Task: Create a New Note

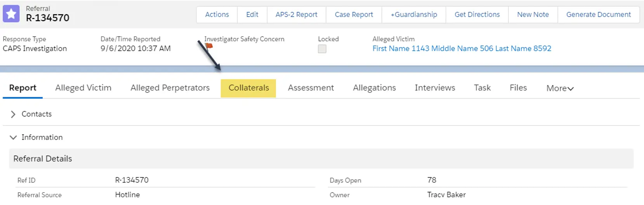Action: [533, 14]
